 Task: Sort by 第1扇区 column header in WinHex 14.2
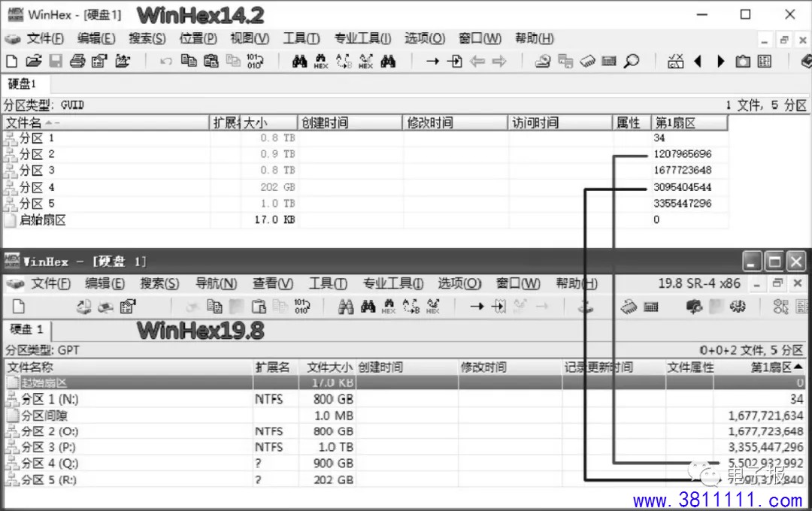(689, 122)
